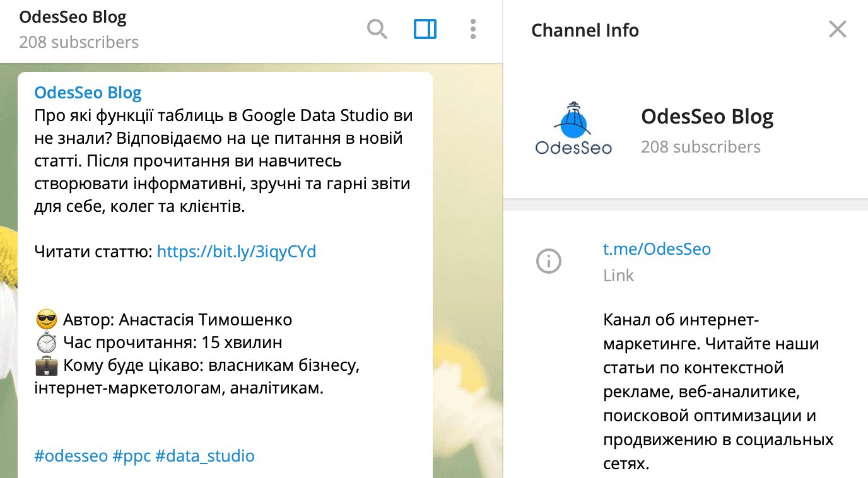Click the Channel Info panel heading

tap(585, 30)
